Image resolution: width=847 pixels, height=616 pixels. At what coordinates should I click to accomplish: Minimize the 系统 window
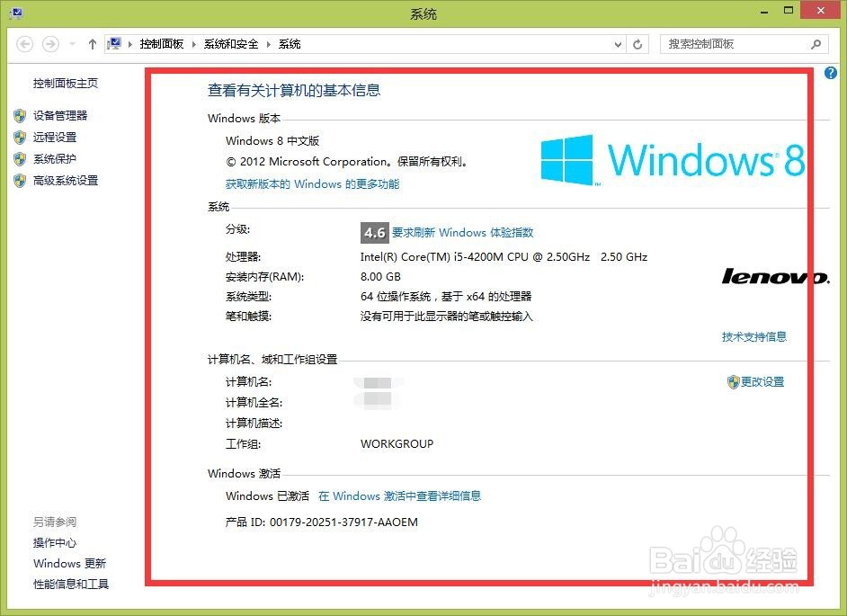(x=763, y=12)
